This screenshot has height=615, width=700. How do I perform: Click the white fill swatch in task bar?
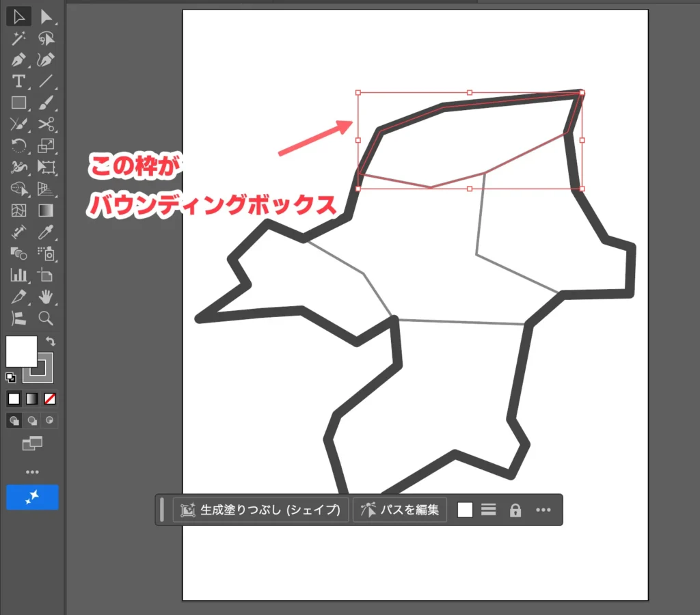[465, 510]
